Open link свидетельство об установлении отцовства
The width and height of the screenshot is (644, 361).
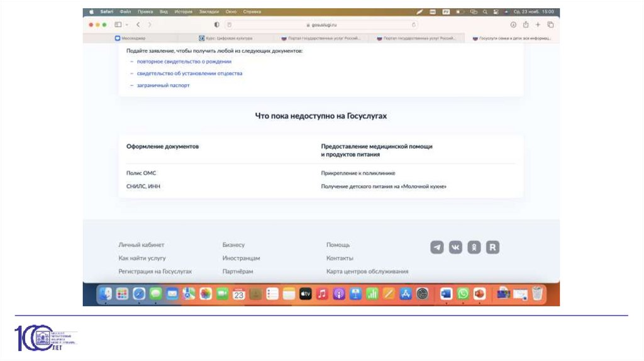(189, 74)
